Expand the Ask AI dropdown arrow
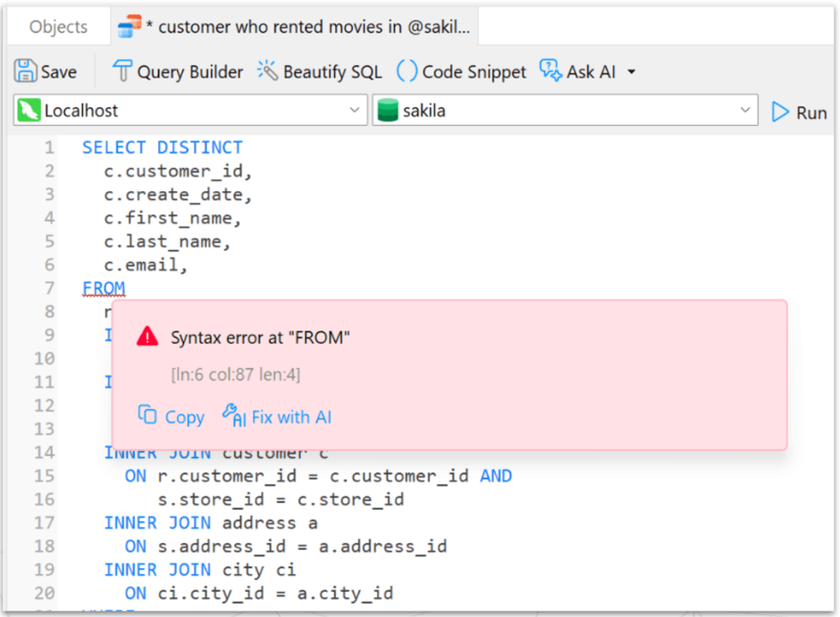This screenshot has width=840, height=617. coord(632,71)
